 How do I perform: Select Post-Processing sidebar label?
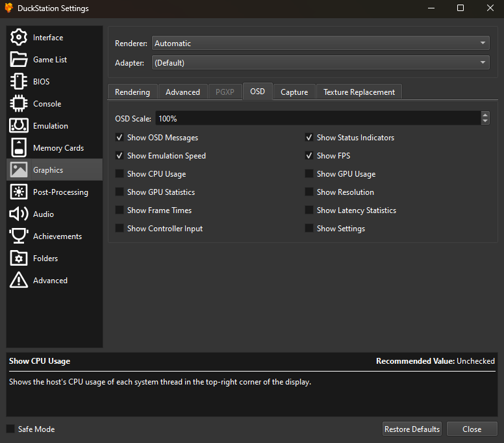[60, 192]
